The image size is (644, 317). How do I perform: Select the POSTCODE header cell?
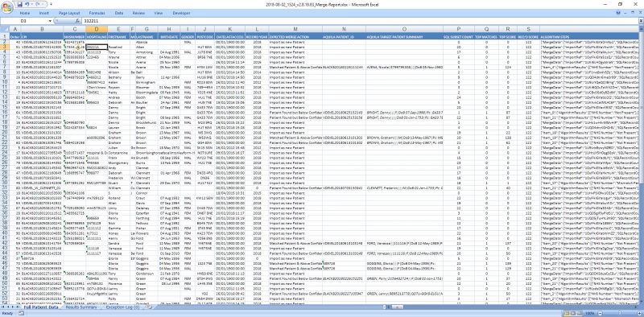click(x=205, y=36)
